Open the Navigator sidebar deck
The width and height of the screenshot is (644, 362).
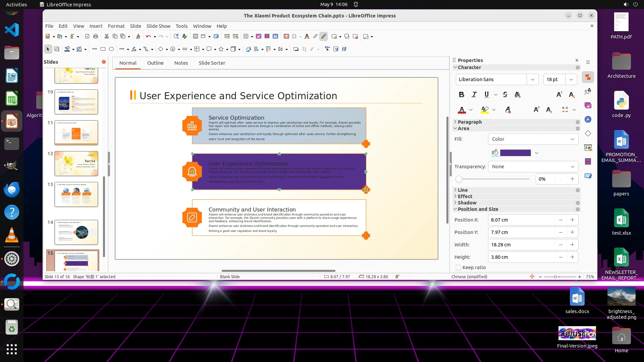pos(588,120)
